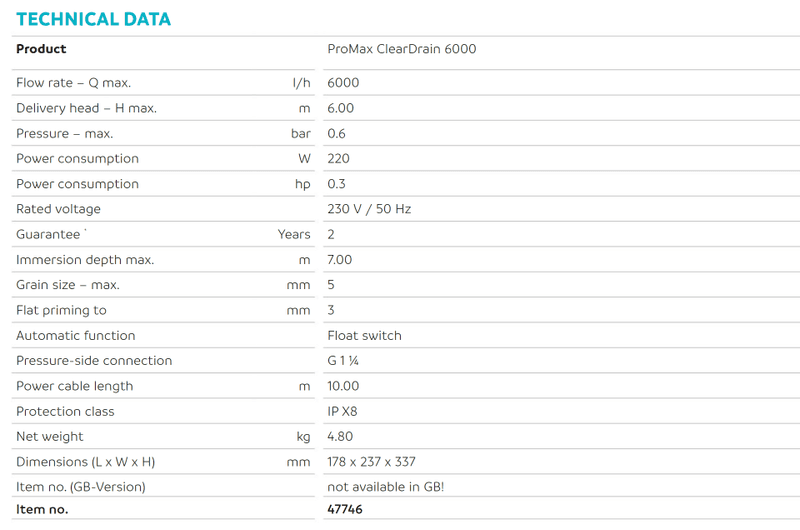
Task: Click the IP X8 protection class value
Action: pyautogui.click(x=343, y=411)
